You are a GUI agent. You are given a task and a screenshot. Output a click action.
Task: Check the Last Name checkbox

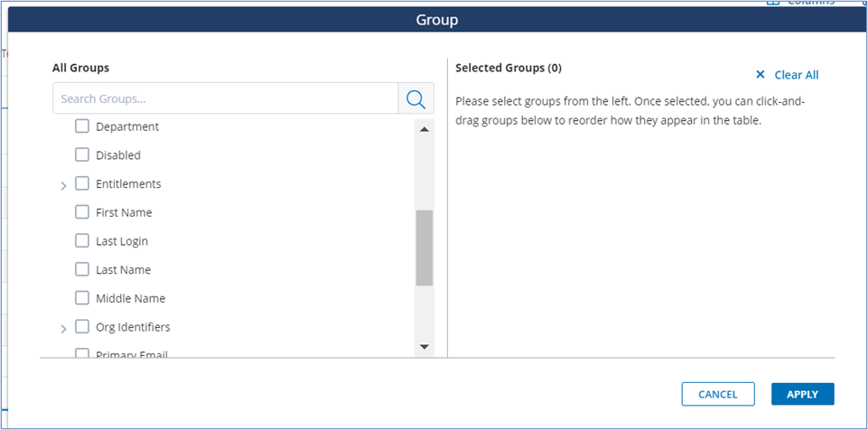[x=82, y=269]
